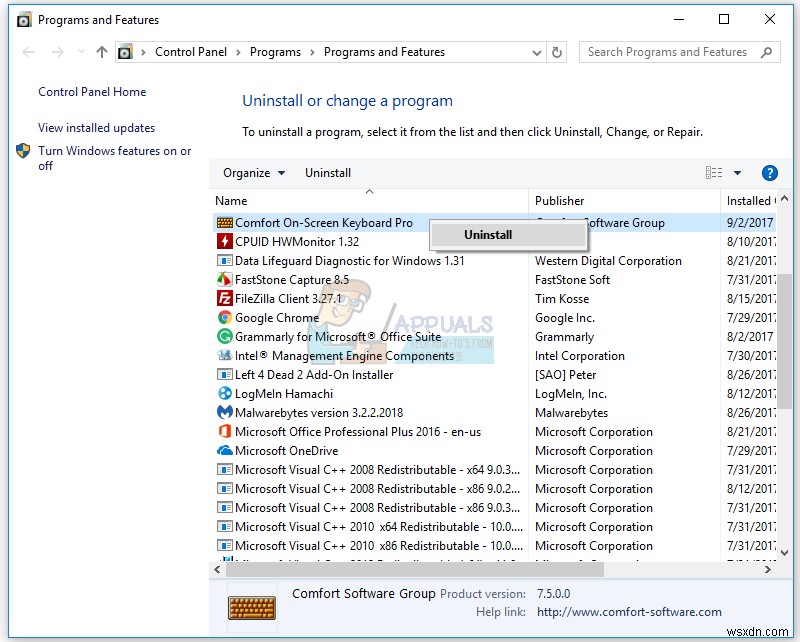The width and height of the screenshot is (800, 642).
Task: Click the Left 4 Dead 2 installer icon
Action: pyautogui.click(x=224, y=375)
